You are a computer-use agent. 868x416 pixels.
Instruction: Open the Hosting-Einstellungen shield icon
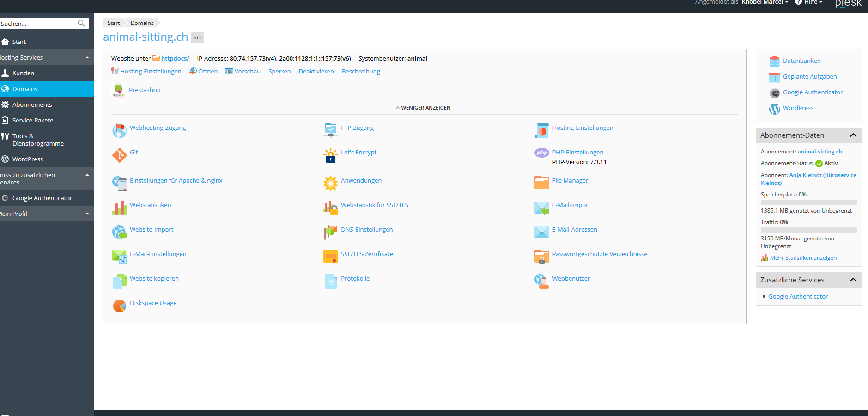coord(542,130)
